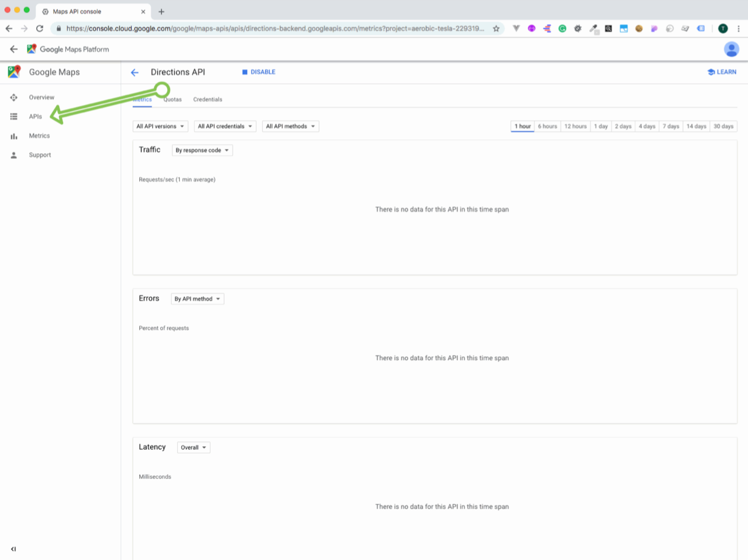Open APIs in the sidebar
This screenshot has height=560, width=748.
(35, 117)
